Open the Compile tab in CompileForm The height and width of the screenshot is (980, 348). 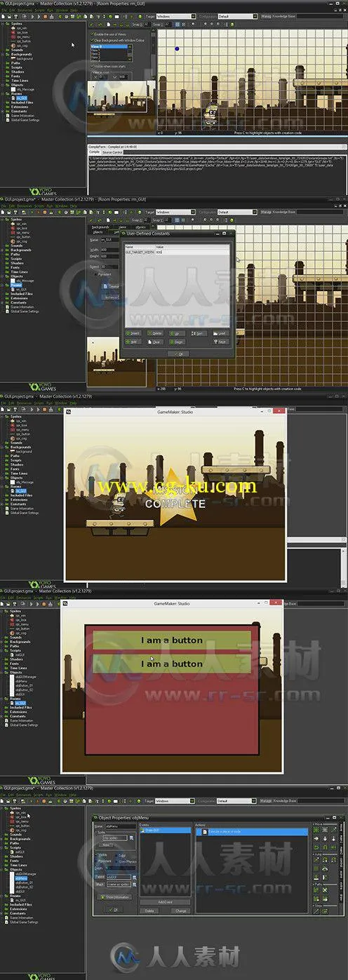click(94, 151)
